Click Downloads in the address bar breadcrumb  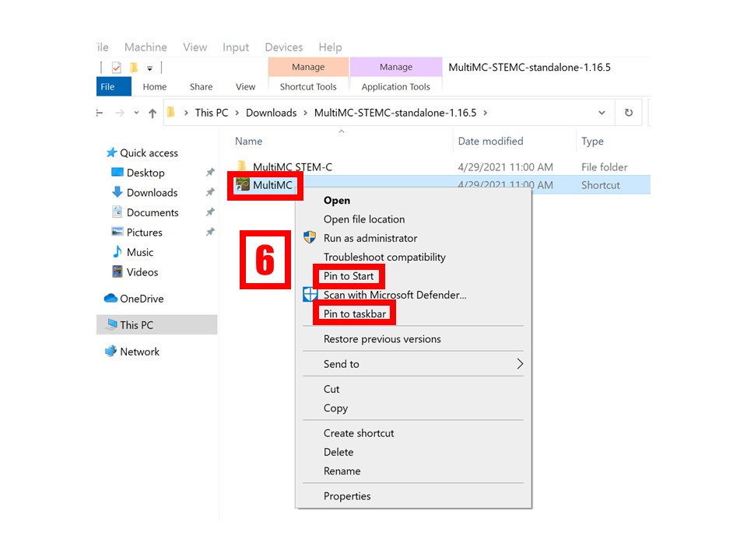tap(271, 113)
